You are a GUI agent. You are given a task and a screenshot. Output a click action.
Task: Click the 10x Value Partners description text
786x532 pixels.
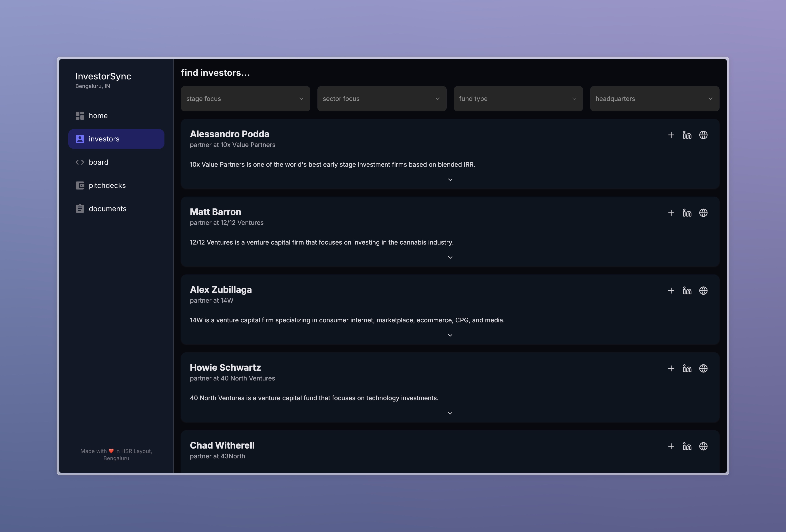[x=332, y=164]
